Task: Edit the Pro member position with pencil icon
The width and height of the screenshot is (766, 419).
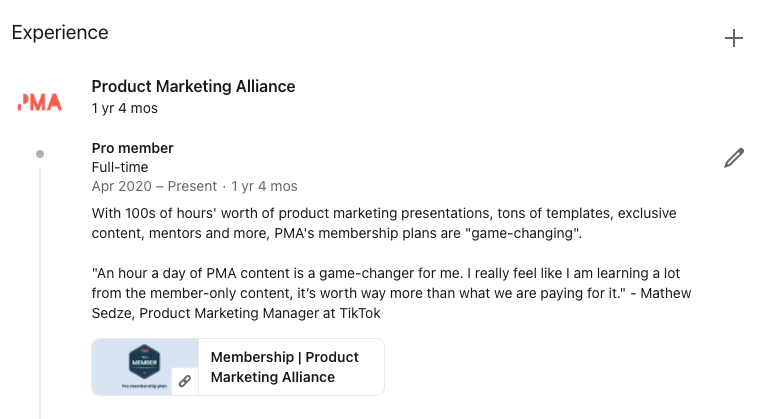Action: coord(734,158)
